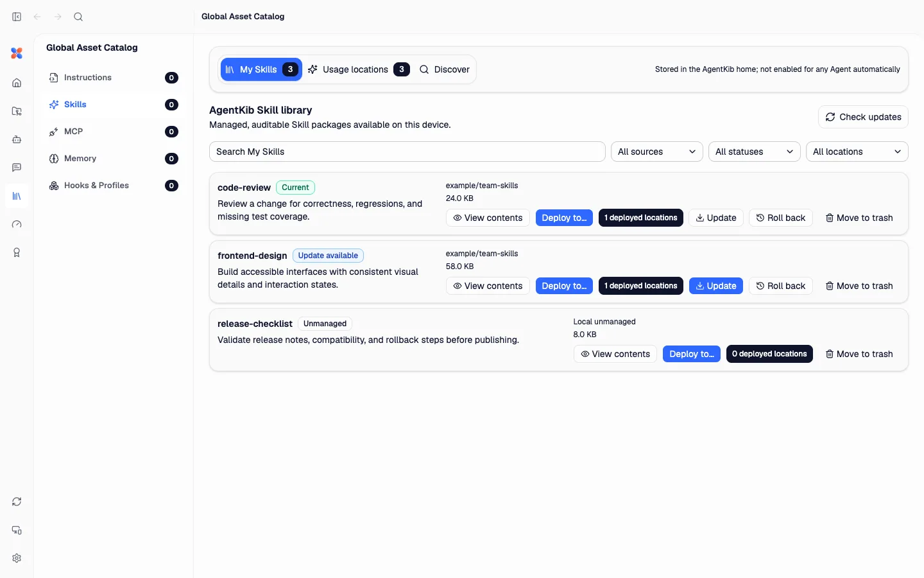Open the MCP category

click(x=114, y=132)
